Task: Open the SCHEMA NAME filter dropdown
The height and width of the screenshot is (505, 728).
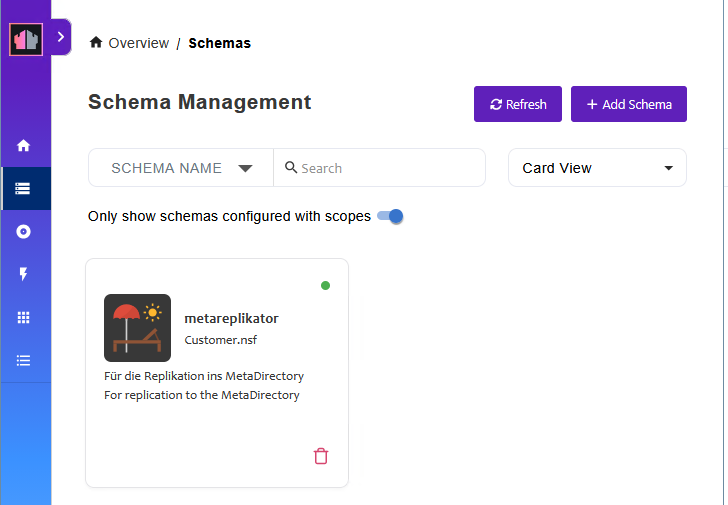Action: point(181,168)
